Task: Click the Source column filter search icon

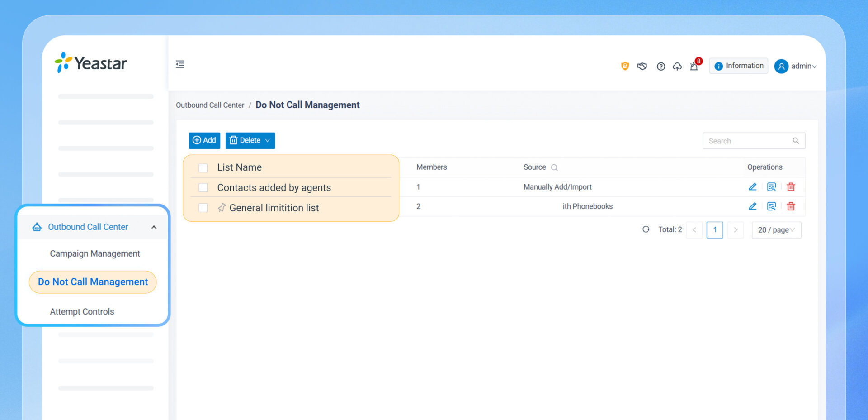Action: (554, 167)
